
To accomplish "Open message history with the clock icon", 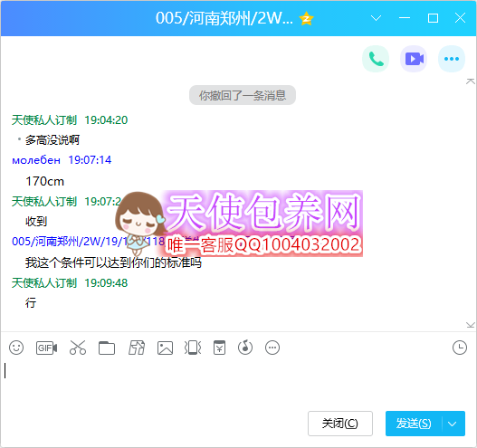I will [x=460, y=348].
